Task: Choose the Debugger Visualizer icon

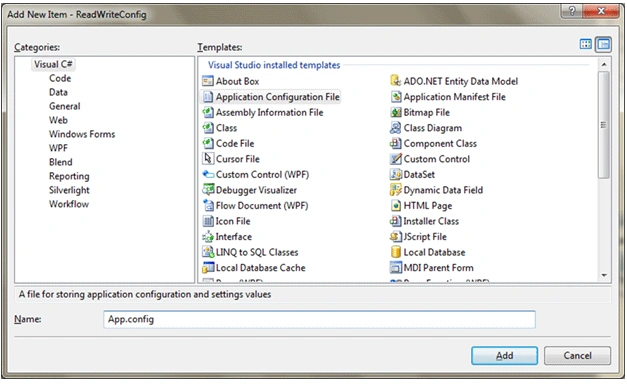Action: click(x=208, y=190)
